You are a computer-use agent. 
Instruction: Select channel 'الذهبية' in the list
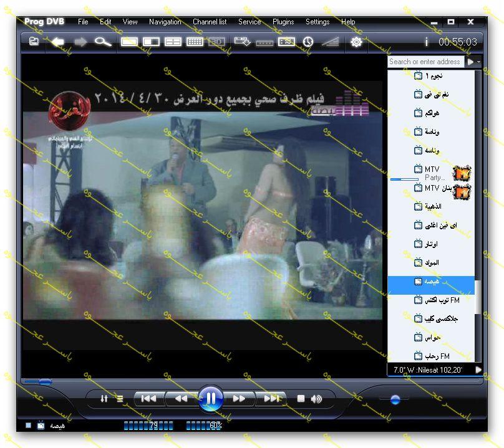tap(432, 206)
